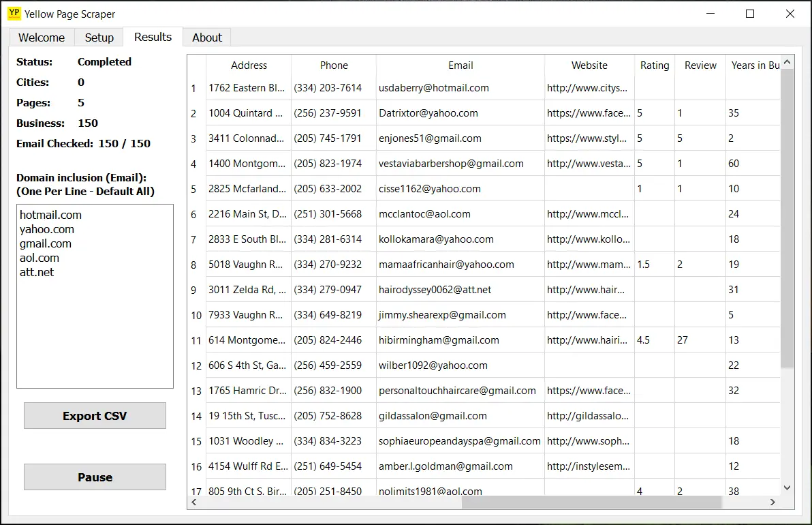Click the phone cell (256) 237-9591
The width and height of the screenshot is (812, 525).
click(334, 113)
